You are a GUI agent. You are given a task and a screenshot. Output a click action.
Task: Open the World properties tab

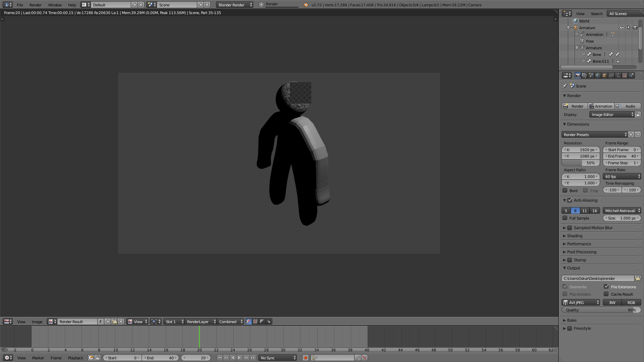pos(598,75)
